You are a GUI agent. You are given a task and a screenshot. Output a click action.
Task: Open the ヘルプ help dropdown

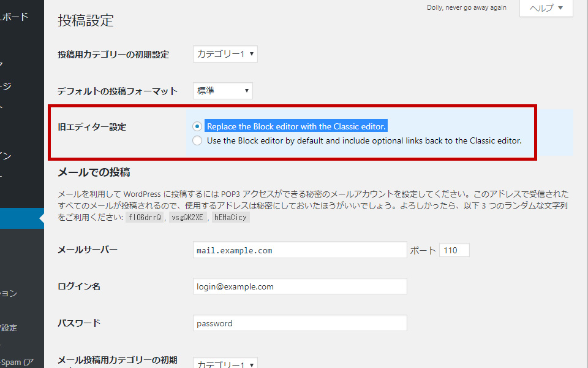pos(546,8)
